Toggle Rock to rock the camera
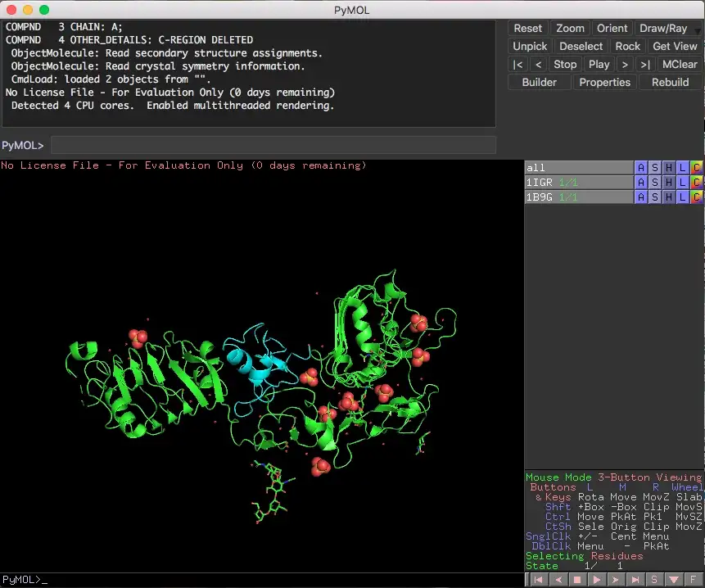Screen dimensions: 705x588 (627, 46)
